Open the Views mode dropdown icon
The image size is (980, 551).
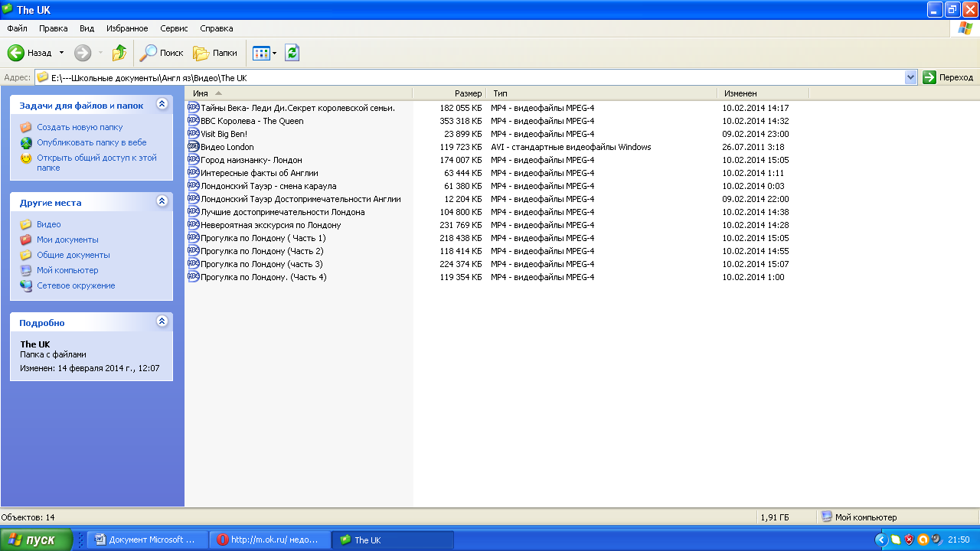pos(265,53)
